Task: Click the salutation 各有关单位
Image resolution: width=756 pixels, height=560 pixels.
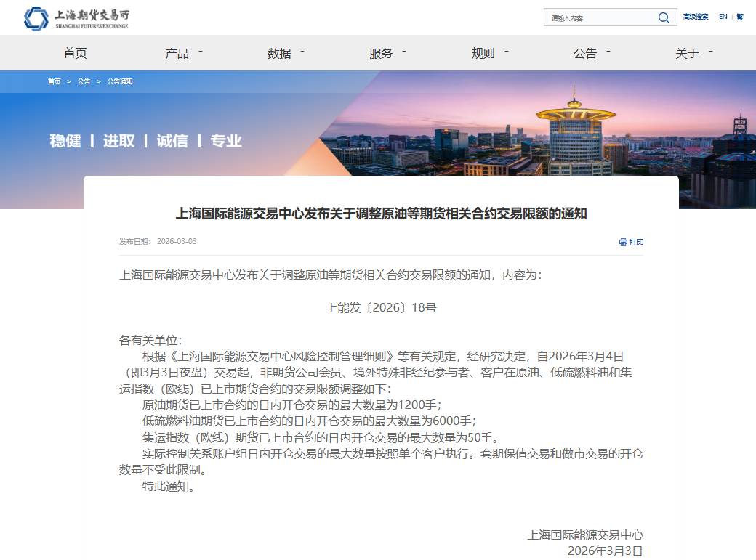Action: pyautogui.click(x=150, y=340)
